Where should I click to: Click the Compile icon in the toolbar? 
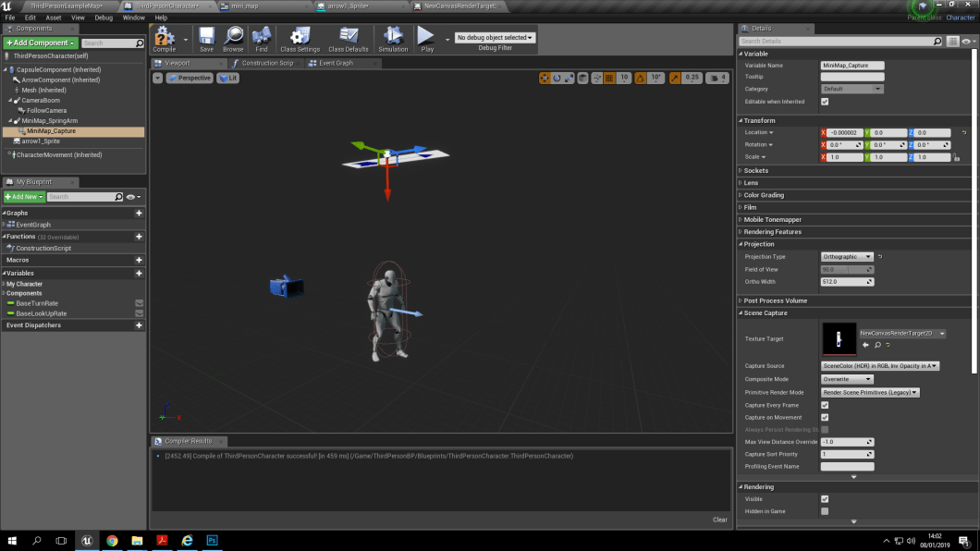[166, 39]
